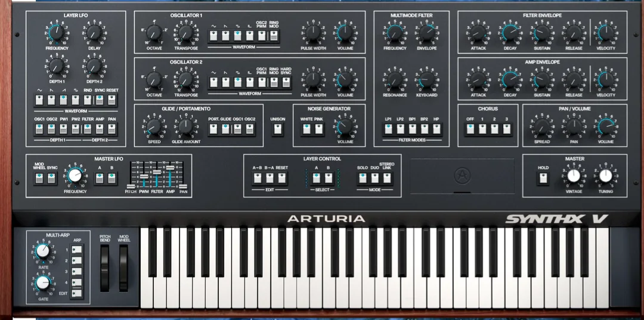Toggle Master LFO MOD WHEEL button

(x=39, y=179)
